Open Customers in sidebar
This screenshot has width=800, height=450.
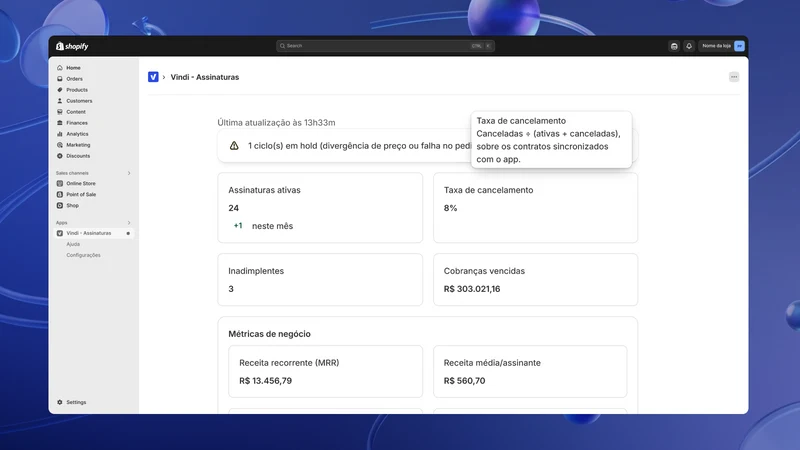coord(79,101)
